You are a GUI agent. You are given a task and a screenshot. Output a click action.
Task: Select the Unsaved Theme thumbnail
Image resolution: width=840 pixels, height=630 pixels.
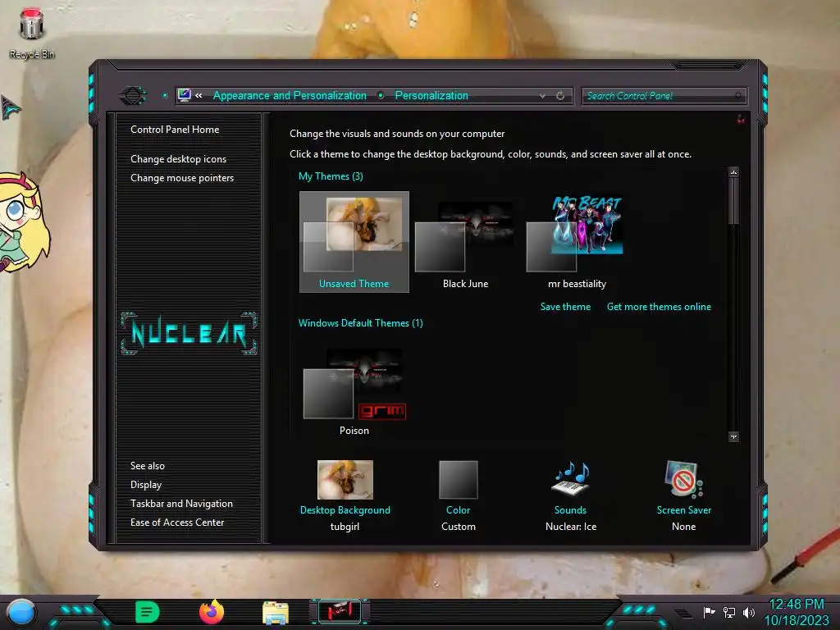354,242
